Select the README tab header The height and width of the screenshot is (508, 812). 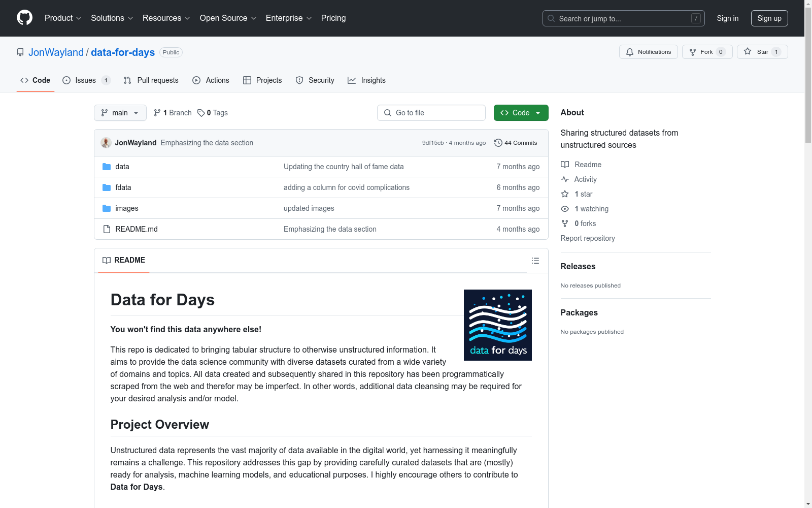click(123, 260)
